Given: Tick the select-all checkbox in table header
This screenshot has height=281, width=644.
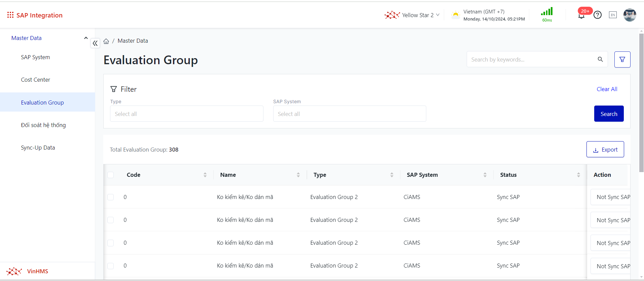Looking at the screenshot, I should 111,175.
